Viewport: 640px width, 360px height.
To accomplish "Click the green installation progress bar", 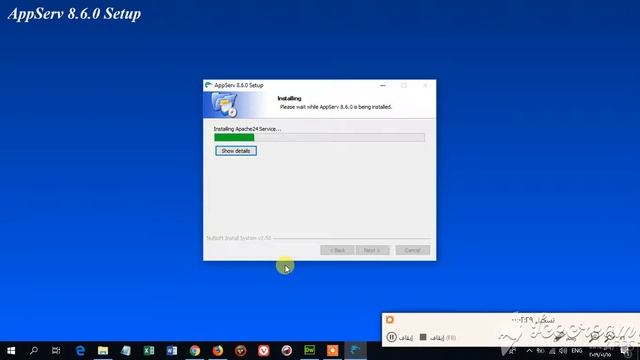I will pos(319,138).
